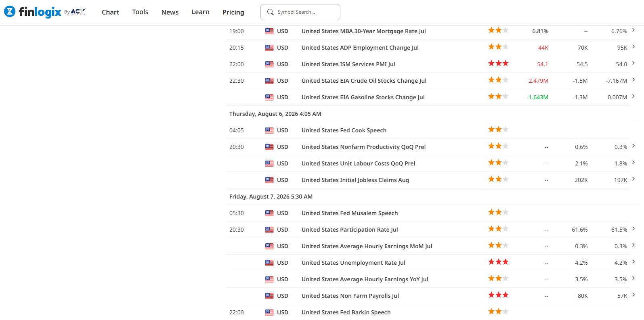This screenshot has height=320, width=644.
Task: Expand Unemployment Rate Jul row chevron
Action: coord(634,261)
